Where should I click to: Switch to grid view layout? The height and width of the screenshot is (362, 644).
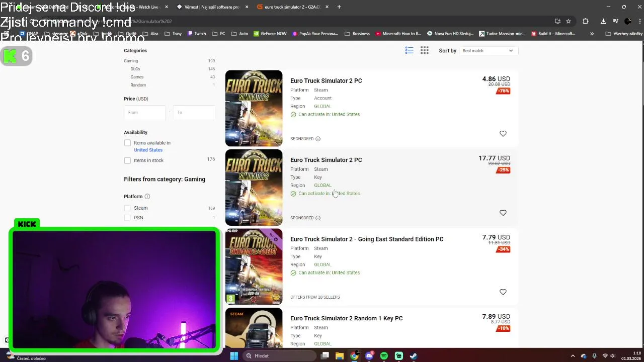(425, 50)
